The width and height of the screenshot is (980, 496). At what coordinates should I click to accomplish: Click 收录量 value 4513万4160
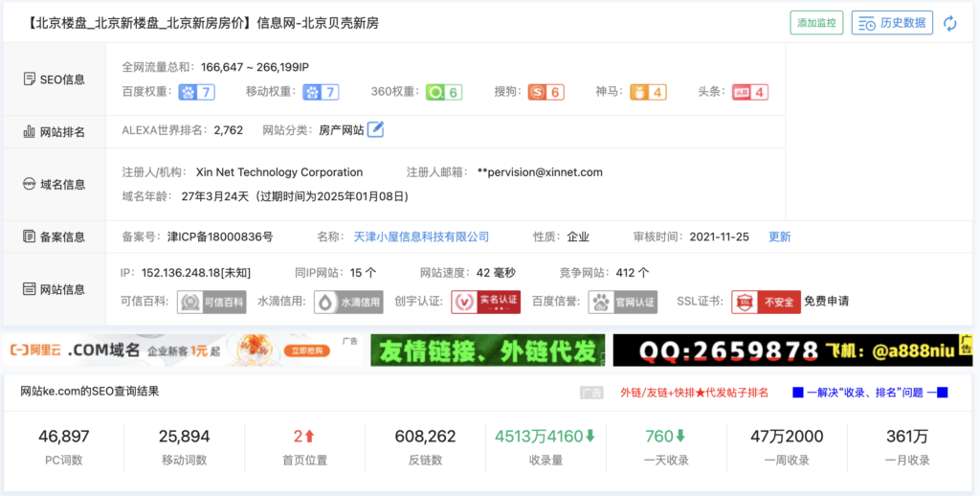(545, 436)
